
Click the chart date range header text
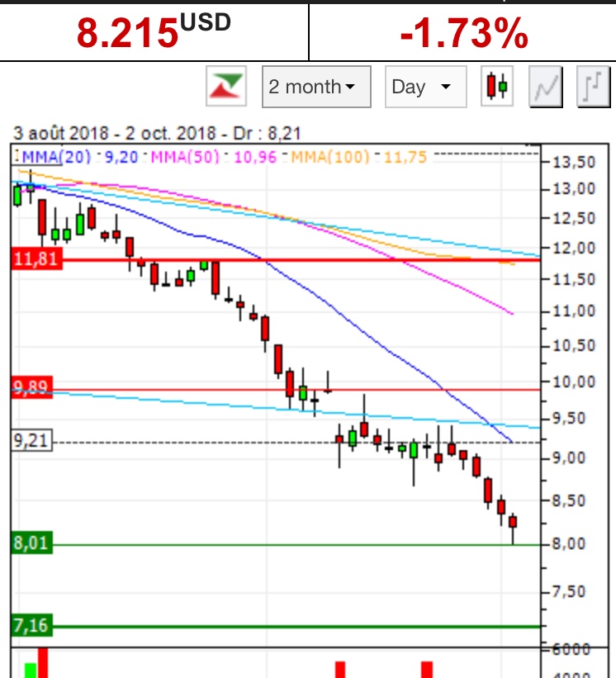pyautogui.click(x=157, y=133)
